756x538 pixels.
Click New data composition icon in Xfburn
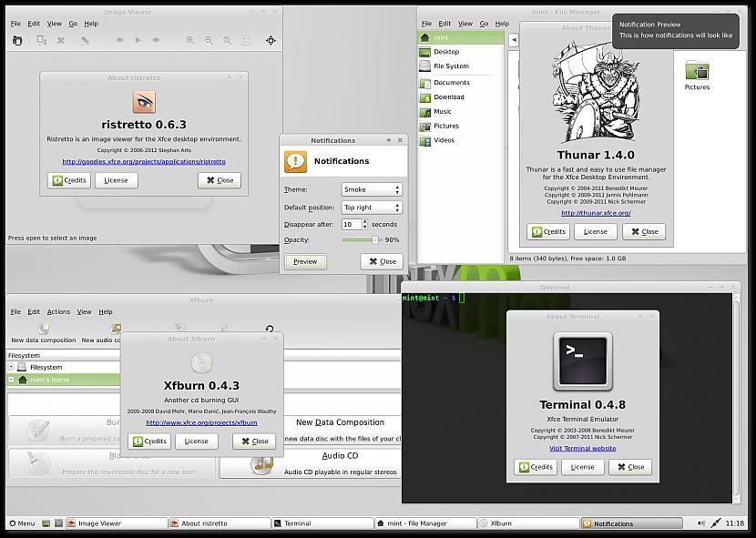pos(44,329)
